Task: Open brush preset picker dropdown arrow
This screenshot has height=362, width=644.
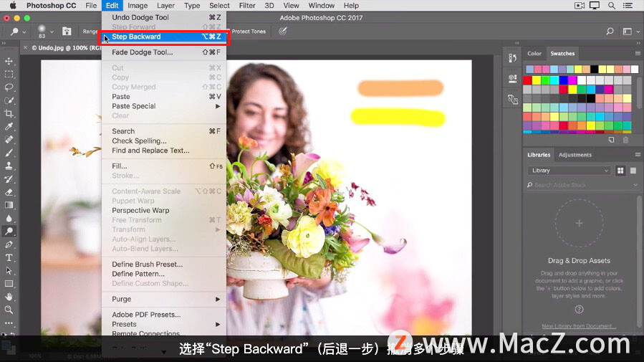Action: point(52,32)
